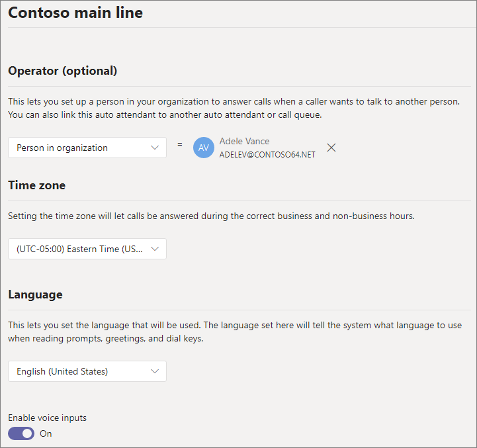This screenshot has width=477, height=448.
Task: Remove Adele Vance as operator
Action: pos(331,148)
